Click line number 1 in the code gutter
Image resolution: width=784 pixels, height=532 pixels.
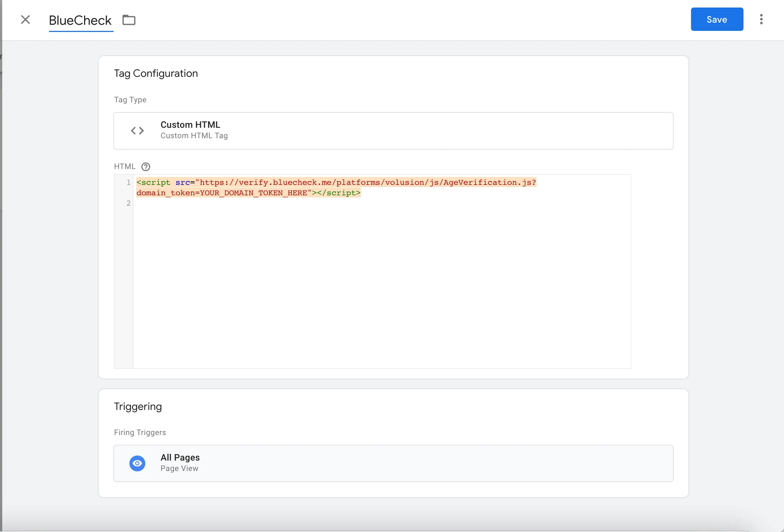(129, 182)
